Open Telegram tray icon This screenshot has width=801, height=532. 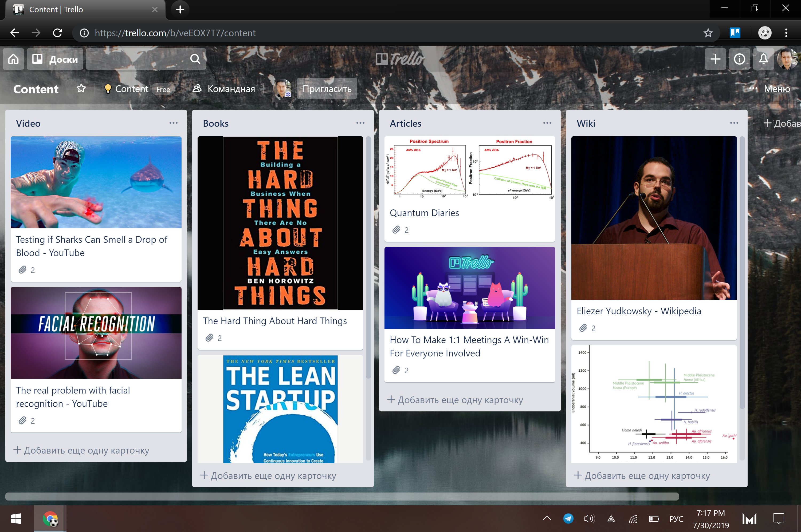click(x=568, y=518)
